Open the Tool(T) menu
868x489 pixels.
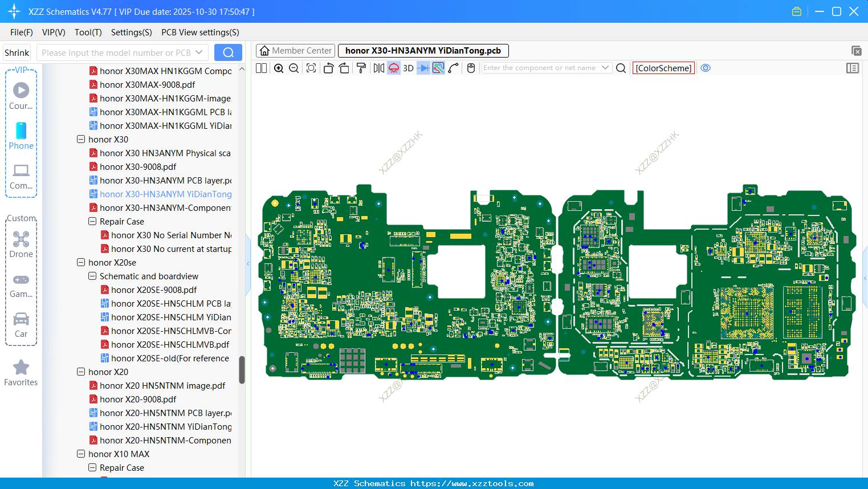click(88, 32)
